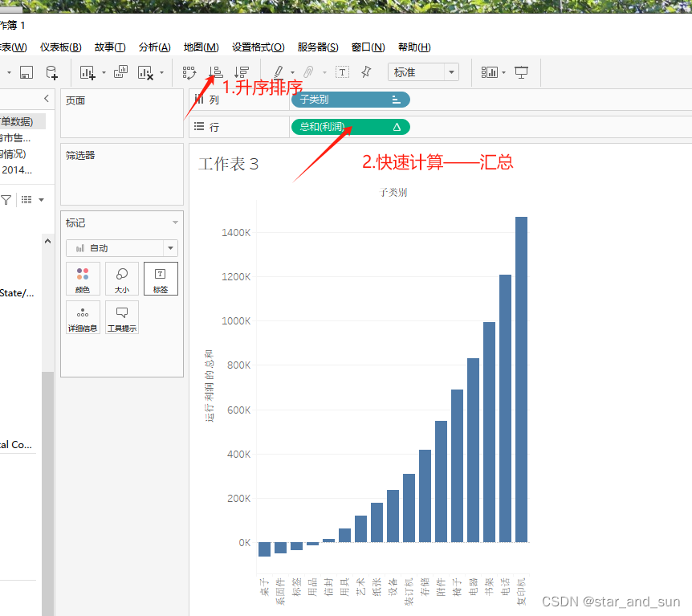Click the Sort ascending toolbar icon
692x616 pixels.
tap(216, 72)
